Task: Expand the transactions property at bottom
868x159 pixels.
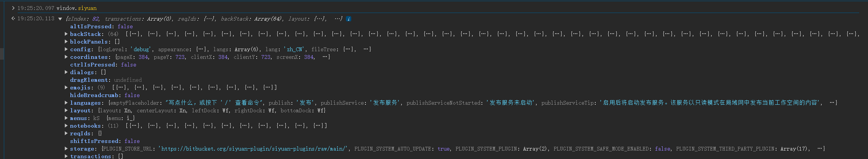Action: point(66,156)
